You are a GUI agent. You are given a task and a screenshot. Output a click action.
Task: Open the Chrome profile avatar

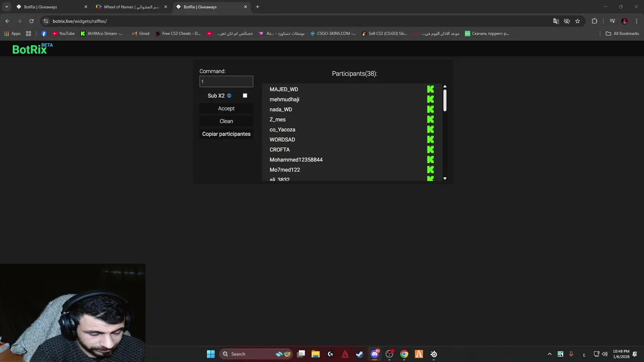pos(624,21)
